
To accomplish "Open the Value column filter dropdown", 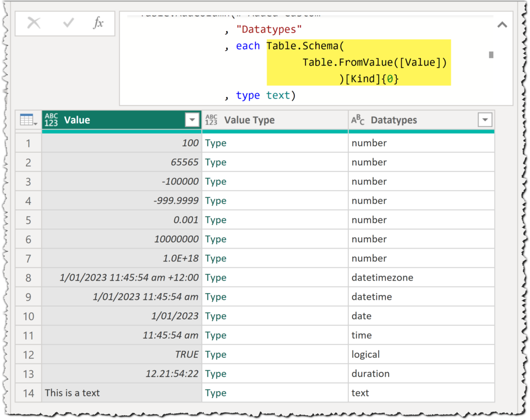I will 192,120.
